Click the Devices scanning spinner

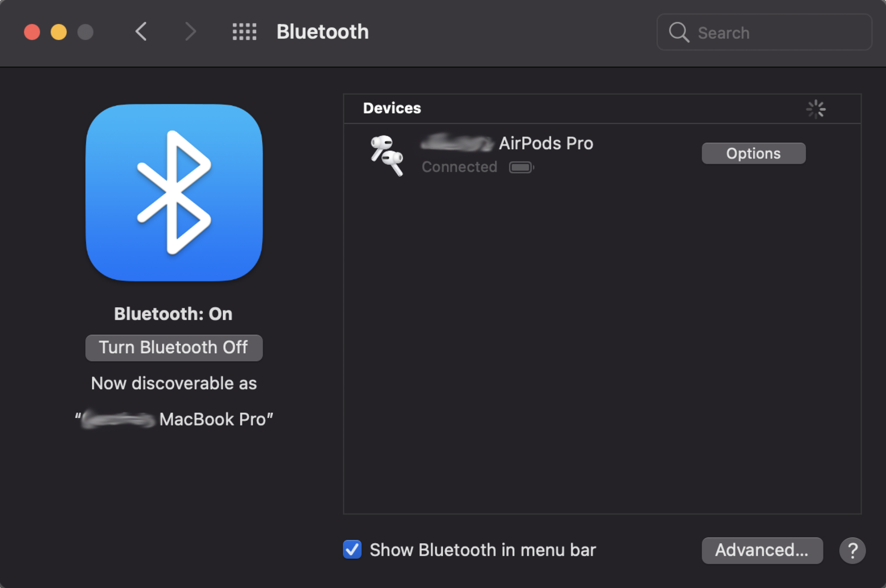(816, 109)
